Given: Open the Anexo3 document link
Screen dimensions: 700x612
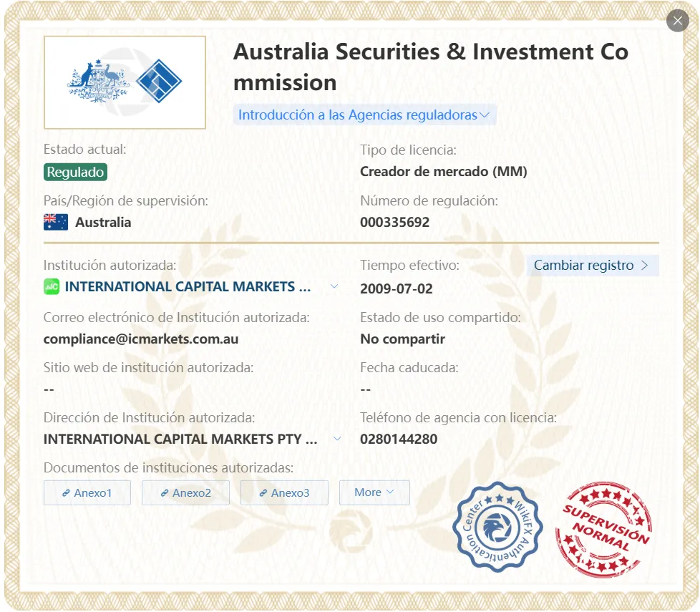Looking at the screenshot, I should point(284,492).
